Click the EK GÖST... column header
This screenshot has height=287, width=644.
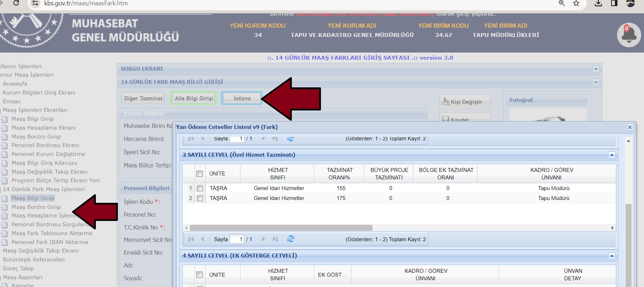tap(332, 275)
